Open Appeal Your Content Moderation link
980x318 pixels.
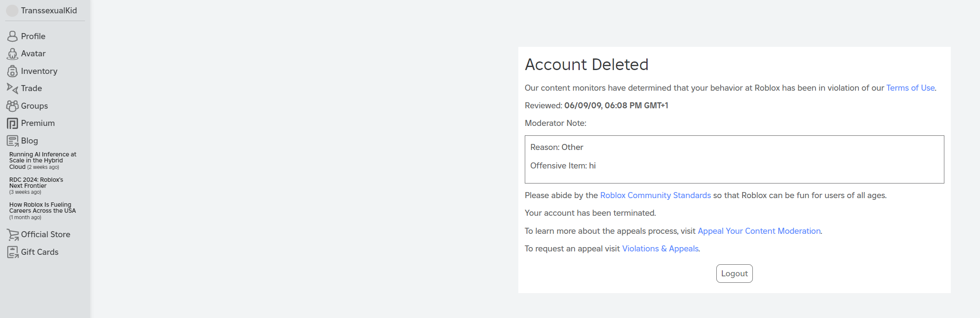coord(759,231)
